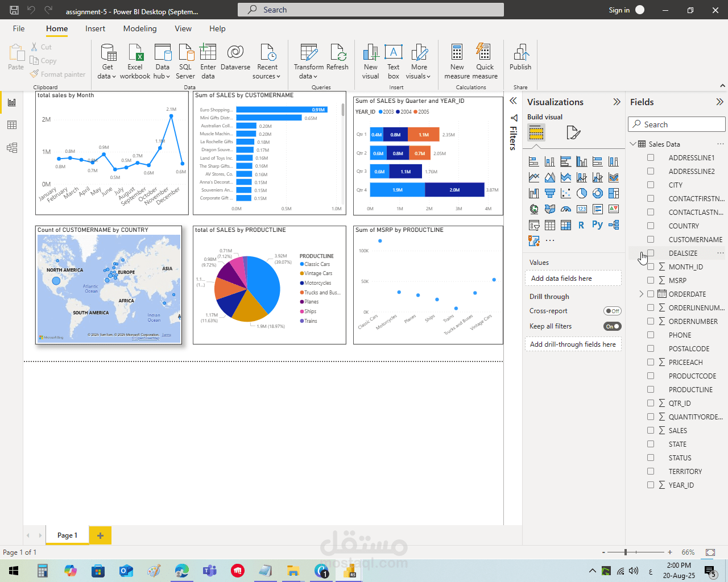Enable the MSRP field checkbox

tap(651, 280)
